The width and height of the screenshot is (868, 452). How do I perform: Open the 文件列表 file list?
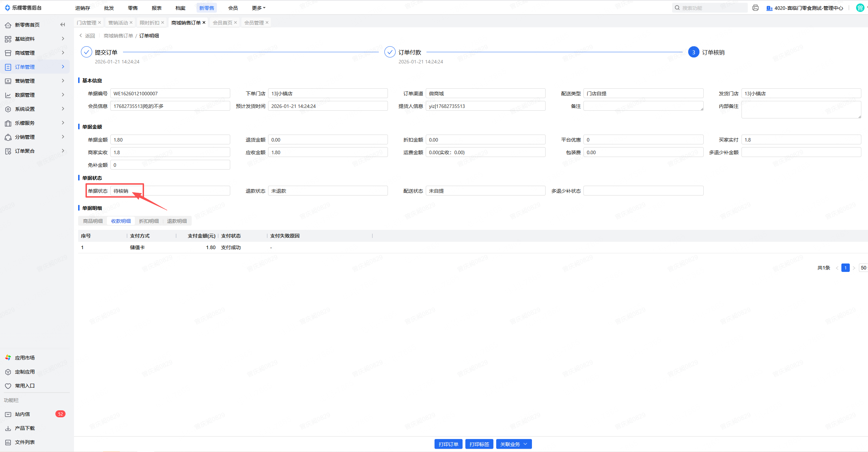coord(25,442)
